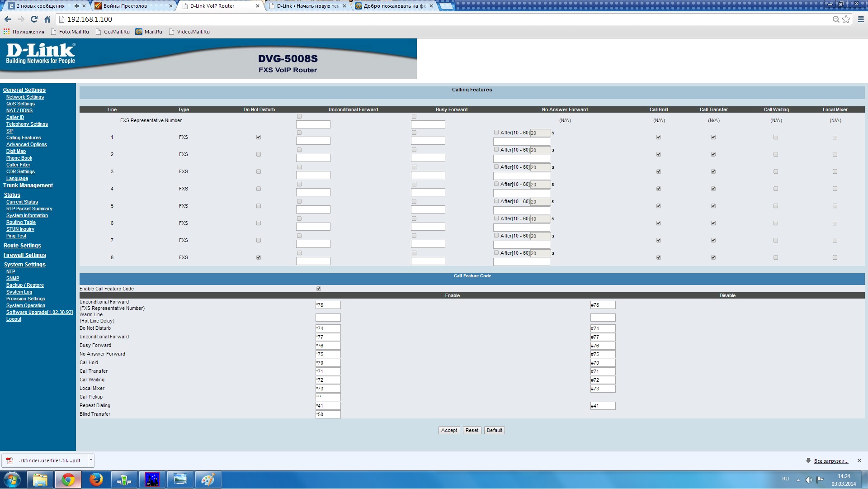Enable Call Waiting for line 2
Screen dimensions: 868x489
[x=776, y=154]
